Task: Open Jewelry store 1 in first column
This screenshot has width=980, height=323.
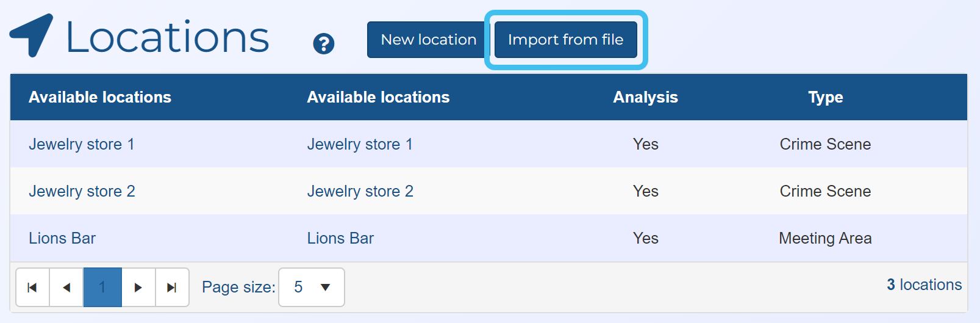Action: [81, 144]
